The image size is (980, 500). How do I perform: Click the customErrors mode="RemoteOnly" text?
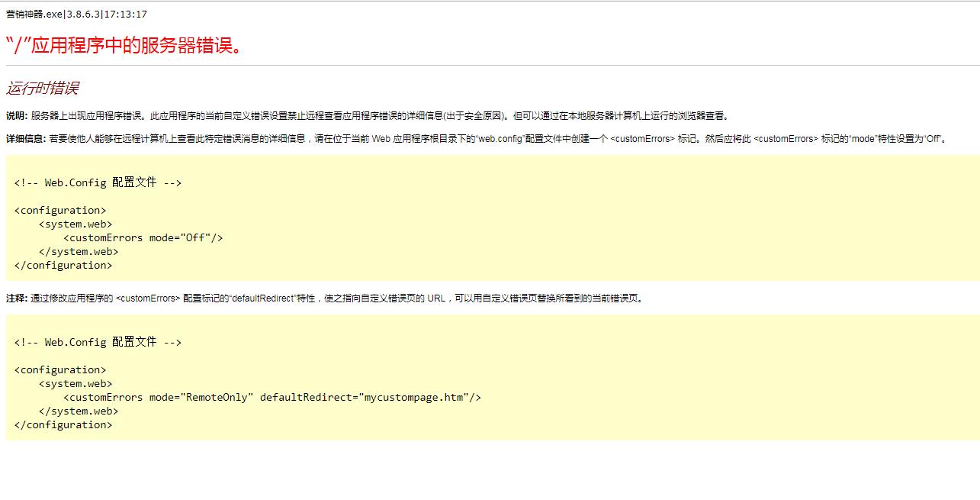pos(159,397)
